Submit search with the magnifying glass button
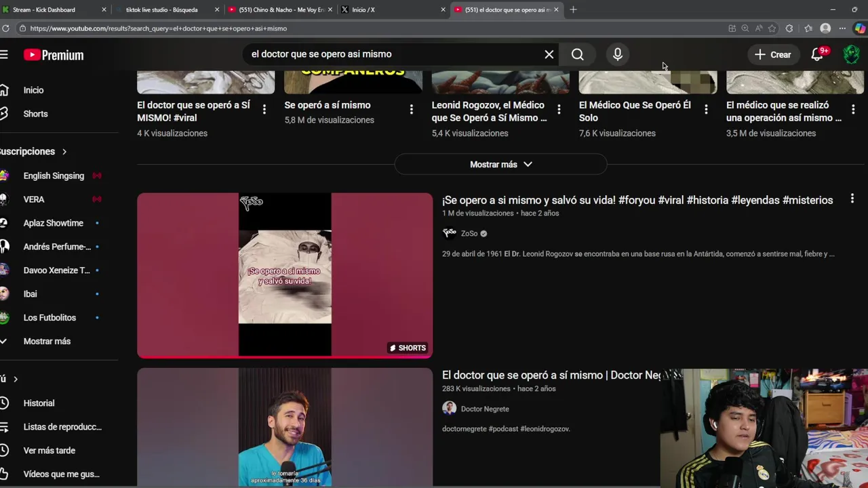The width and height of the screenshot is (868, 488). tap(578, 54)
